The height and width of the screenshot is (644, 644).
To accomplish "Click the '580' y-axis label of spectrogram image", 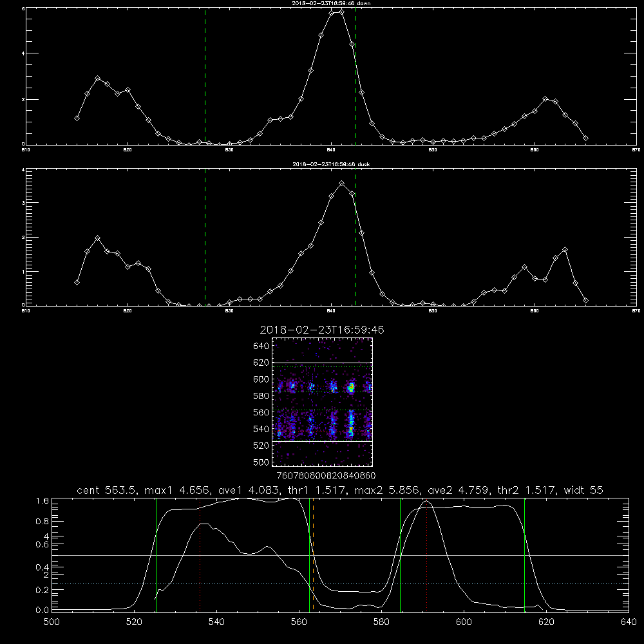I will coord(261,396).
